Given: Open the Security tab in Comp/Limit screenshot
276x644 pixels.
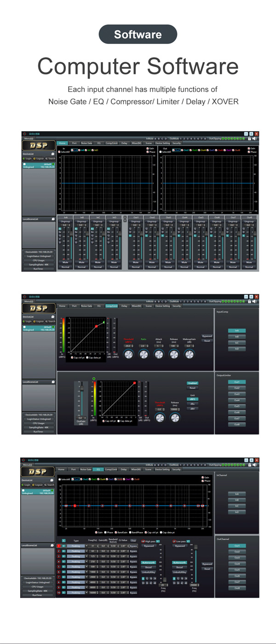Looking at the screenshot, I should pos(177,306).
